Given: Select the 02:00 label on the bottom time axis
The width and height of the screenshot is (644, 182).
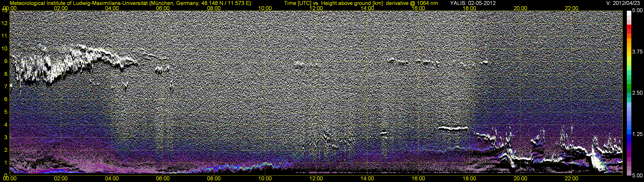Looking at the screenshot, I should coord(61,179).
